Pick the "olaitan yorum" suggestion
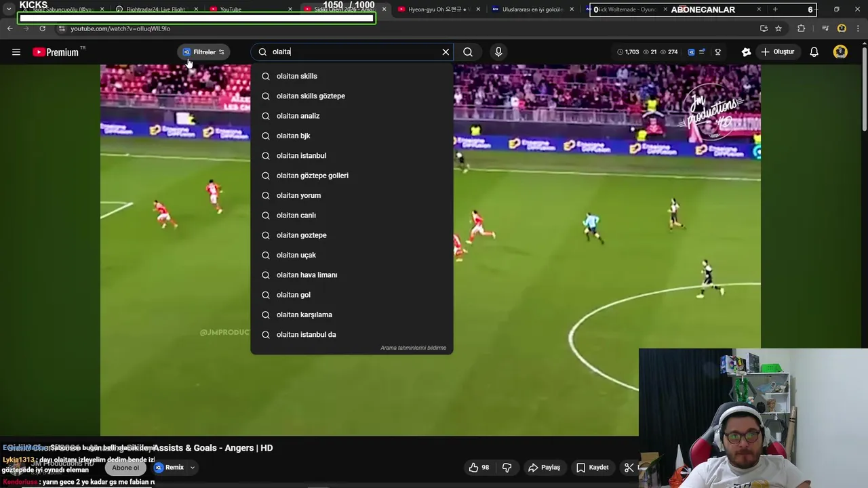 [352, 195]
